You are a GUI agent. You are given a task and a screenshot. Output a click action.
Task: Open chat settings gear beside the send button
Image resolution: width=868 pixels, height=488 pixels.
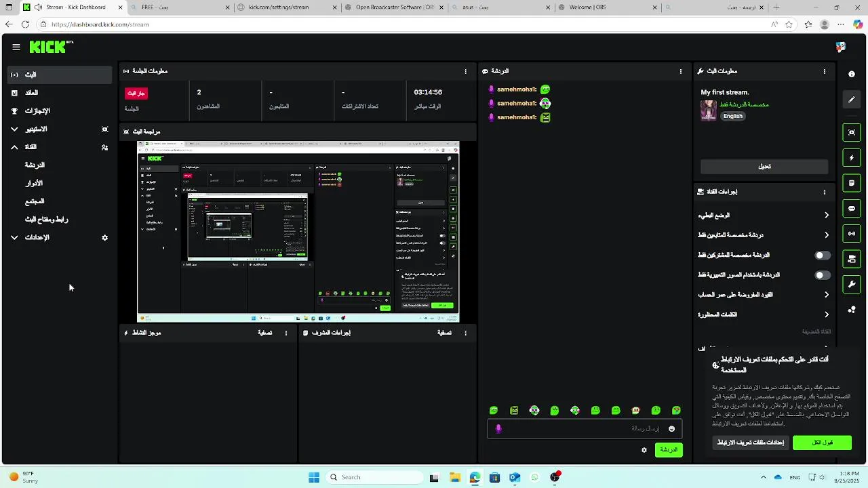(644, 449)
